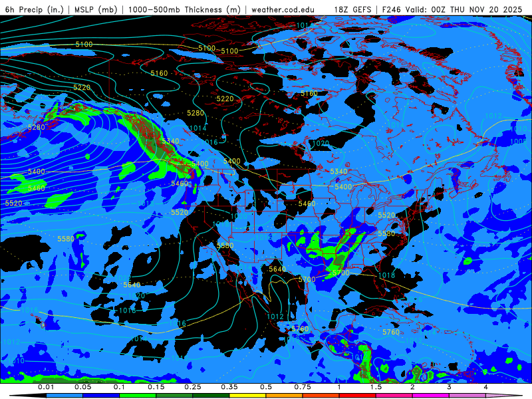Click the '3' color bar label
This screenshot has width=532, height=399.
[x=450, y=387]
